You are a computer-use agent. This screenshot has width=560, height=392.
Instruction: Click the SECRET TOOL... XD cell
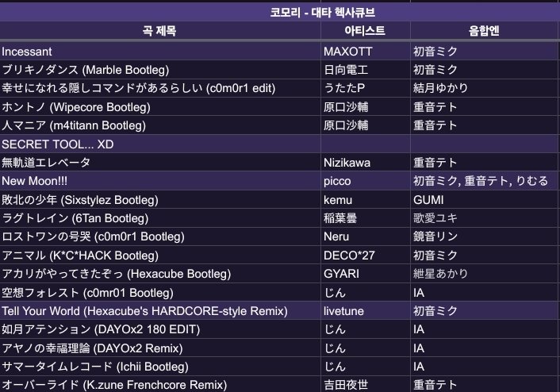click(160, 144)
